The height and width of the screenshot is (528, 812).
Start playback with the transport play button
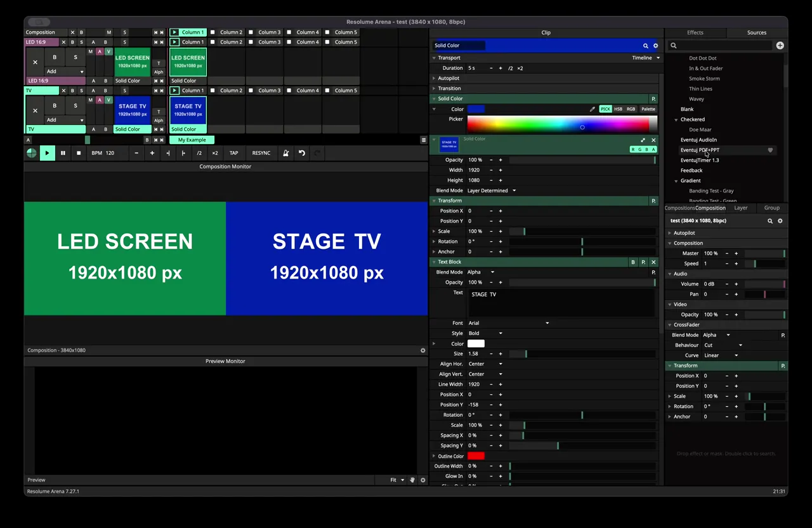tap(47, 153)
